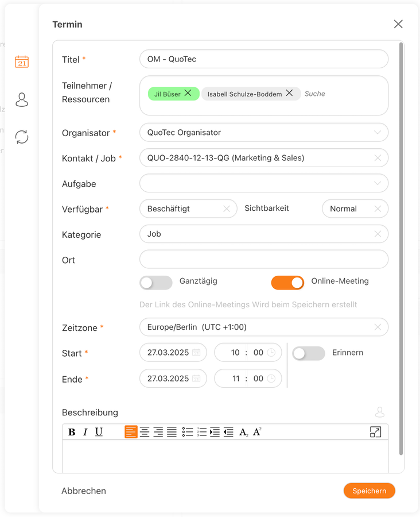Image resolution: width=420 pixels, height=517 pixels.
Task: Center-align the description text
Action: (145, 432)
